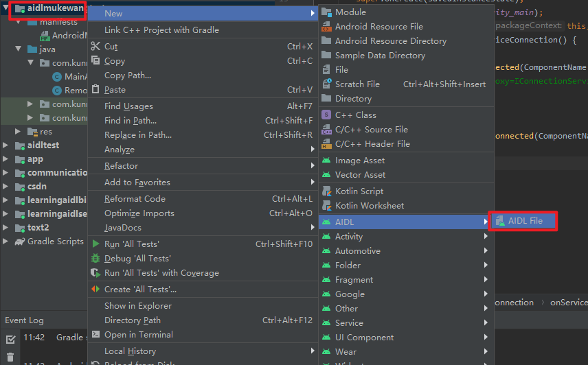Expand the text2 module arrow
This screenshot has width=588, height=365.
5,227
